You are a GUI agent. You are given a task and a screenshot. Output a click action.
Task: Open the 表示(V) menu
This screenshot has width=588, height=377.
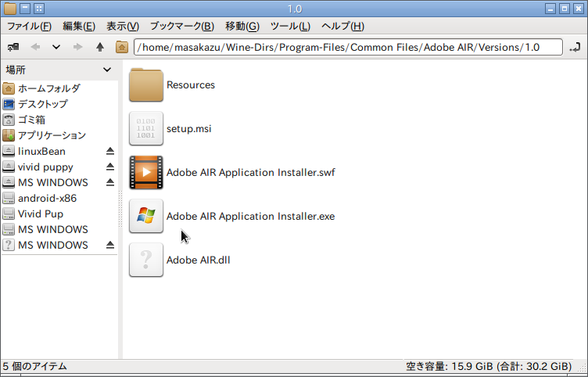point(123,27)
